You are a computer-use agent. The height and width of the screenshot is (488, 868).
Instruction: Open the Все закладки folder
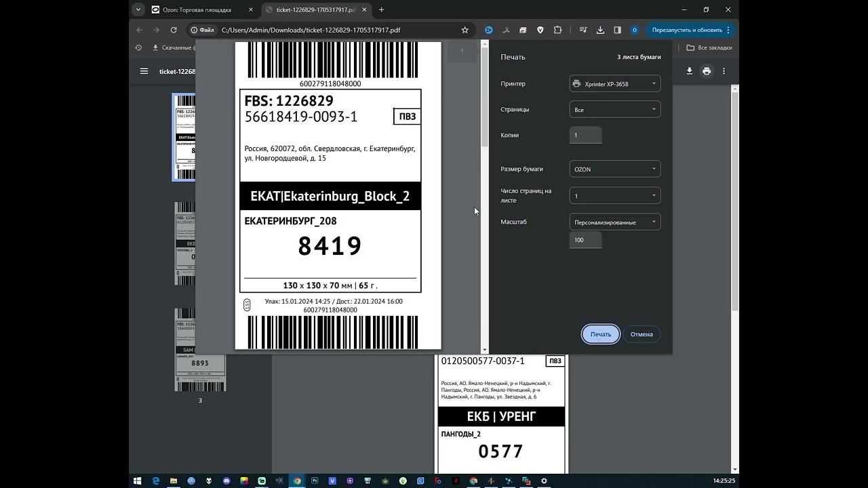coord(709,48)
